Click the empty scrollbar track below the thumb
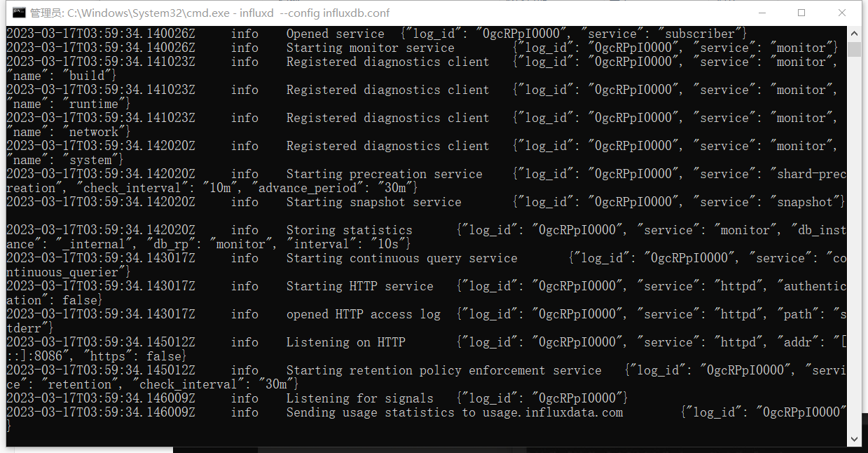The height and width of the screenshot is (453, 868). tap(854, 244)
